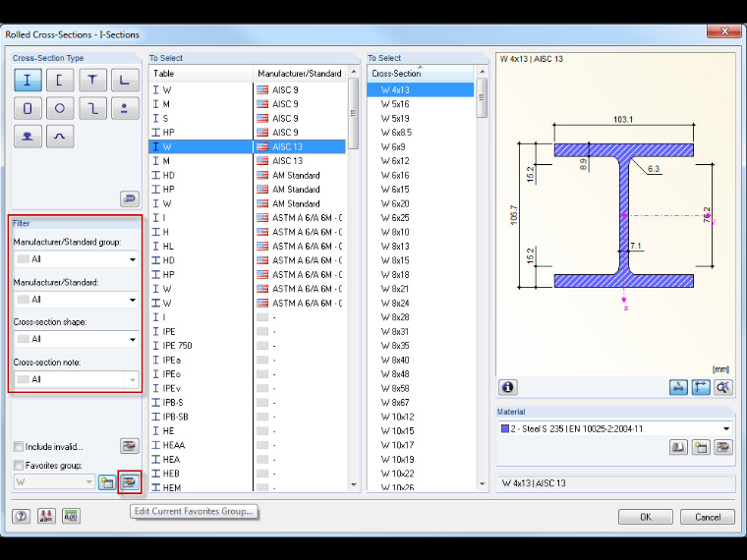
Task: Select the crane rail section type icon
Action: [28, 137]
